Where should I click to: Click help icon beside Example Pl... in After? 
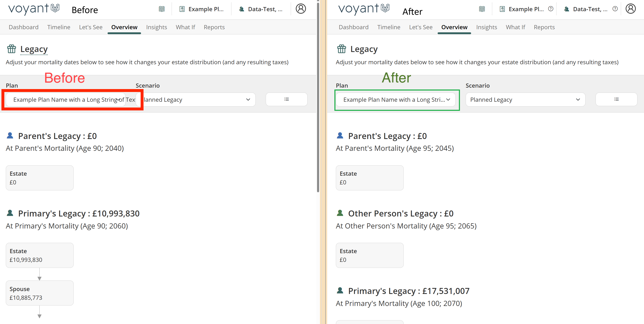pyautogui.click(x=551, y=9)
